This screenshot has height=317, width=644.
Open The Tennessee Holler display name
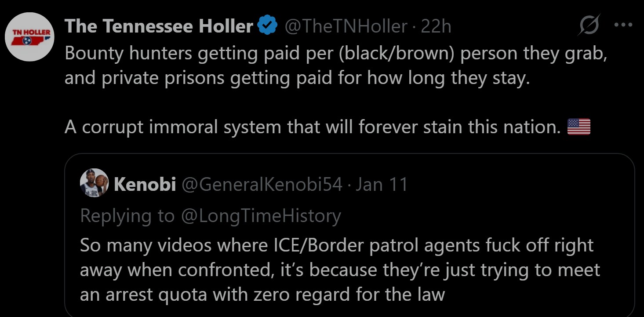159,26
